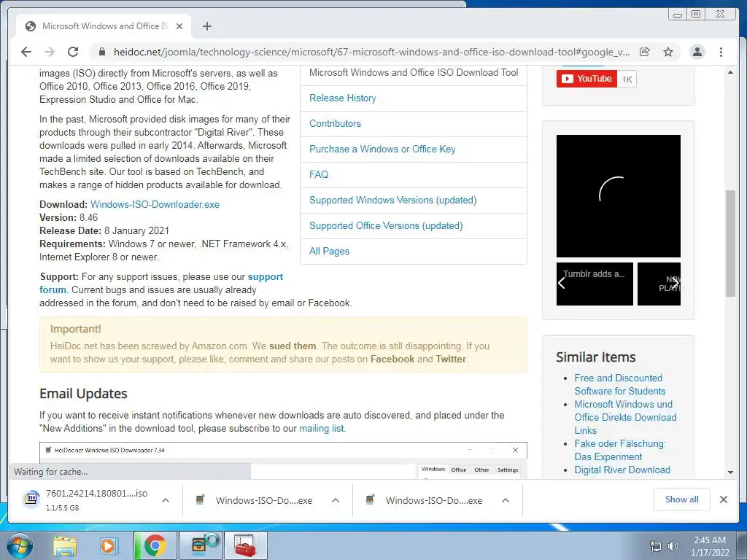This screenshot has height=560, width=747.
Task: Open the Chrome profile avatar
Action: 697,52
